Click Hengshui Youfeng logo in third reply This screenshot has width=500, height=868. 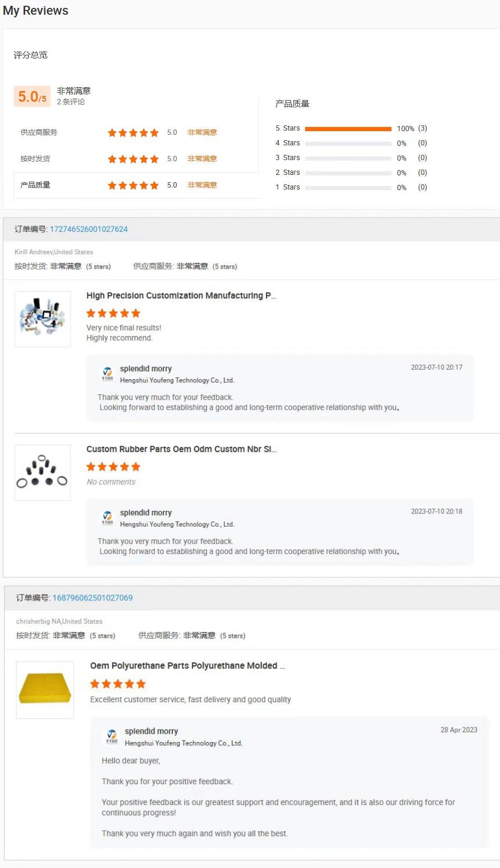pos(112,736)
